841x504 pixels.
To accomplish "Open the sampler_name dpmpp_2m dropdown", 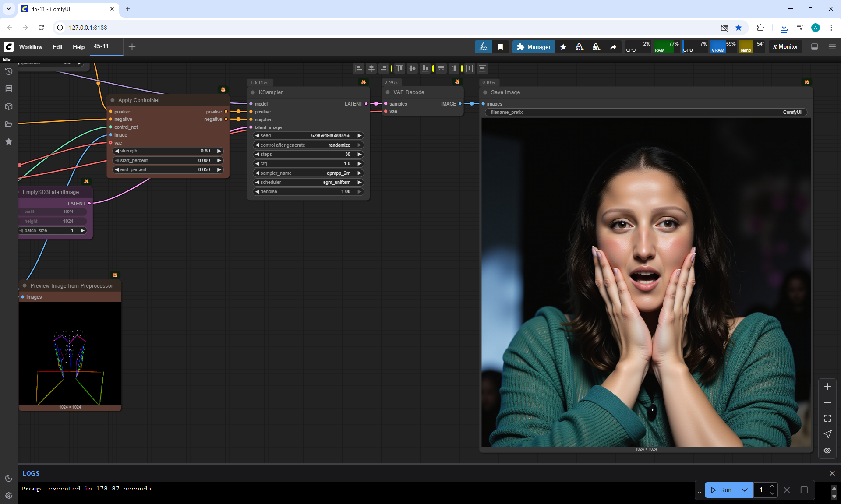I will tap(308, 173).
